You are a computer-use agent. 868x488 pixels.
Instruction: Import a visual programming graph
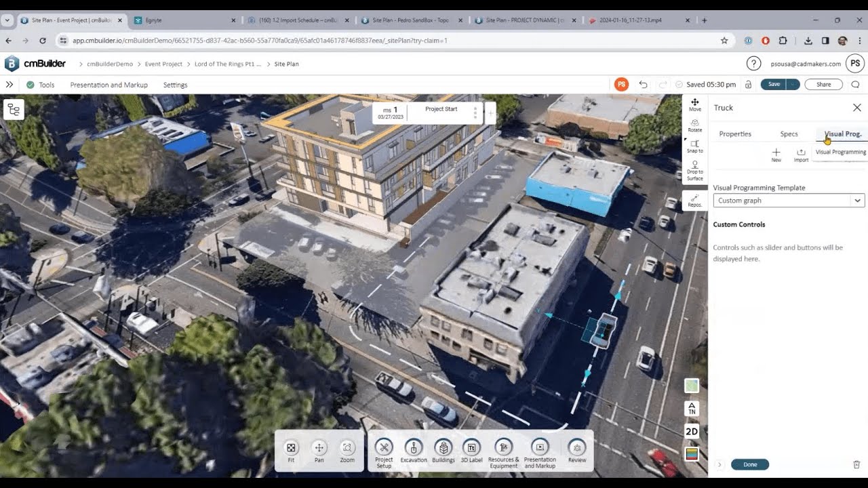click(x=801, y=155)
